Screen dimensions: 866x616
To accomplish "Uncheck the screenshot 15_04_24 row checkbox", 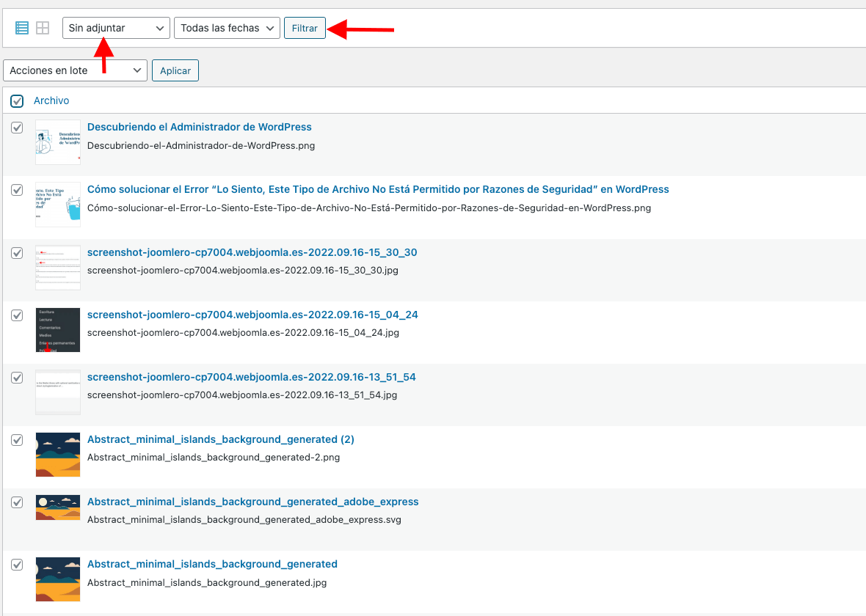I will [17, 315].
